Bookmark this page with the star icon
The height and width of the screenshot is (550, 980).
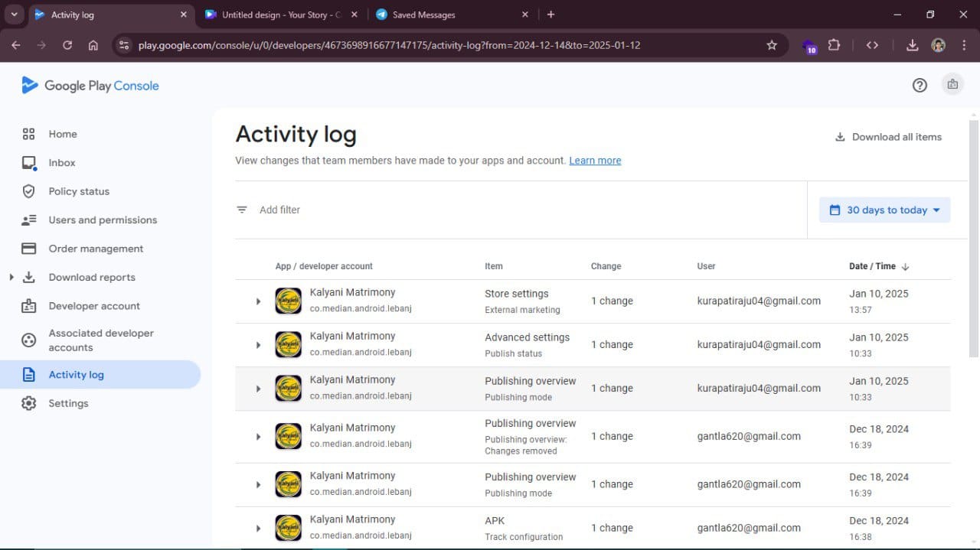tap(772, 45)
